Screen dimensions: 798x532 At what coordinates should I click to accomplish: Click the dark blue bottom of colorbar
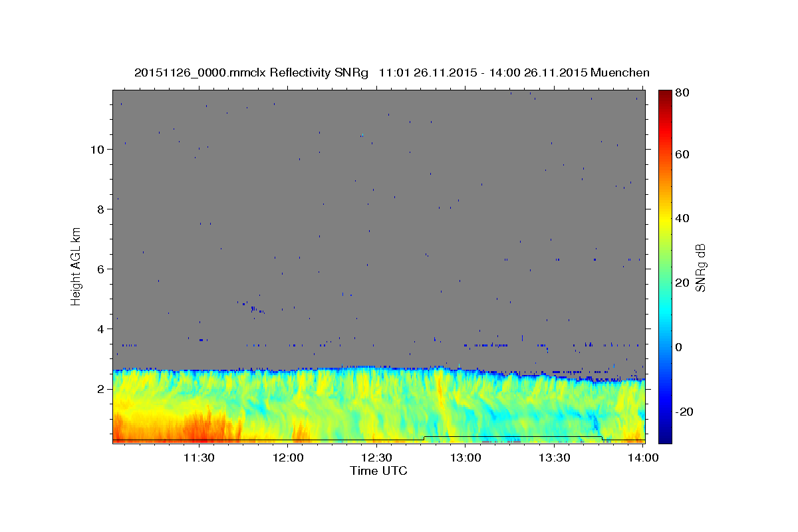coord(664,436)
